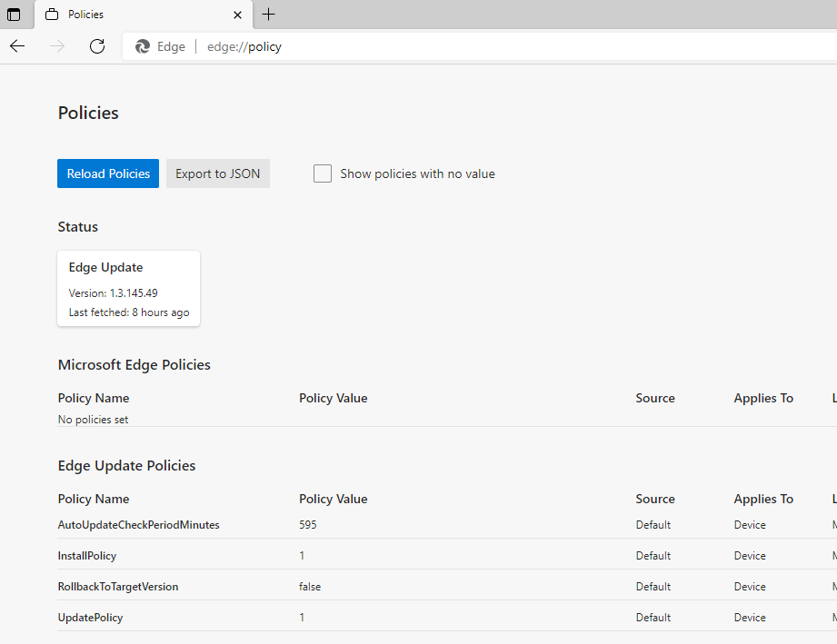Go back with the back arrow
Image resolution: width=837 pixels, height=644 pixels.
click(x=17, y=46)
